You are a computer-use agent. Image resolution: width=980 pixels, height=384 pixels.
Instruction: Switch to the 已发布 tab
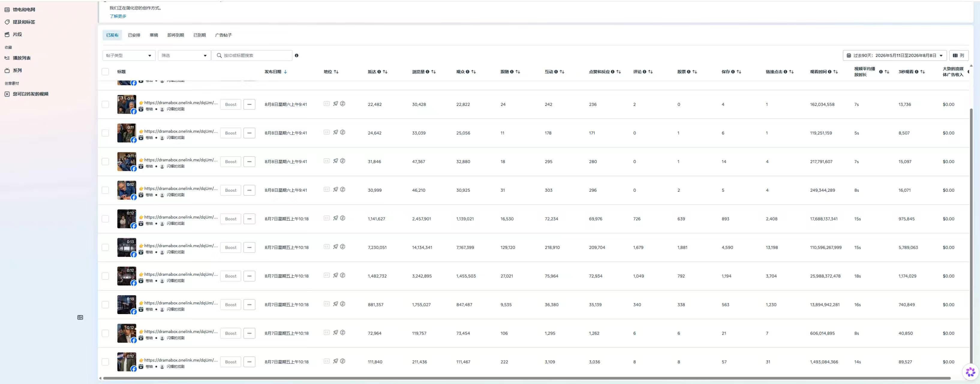[x=112, y=35]
